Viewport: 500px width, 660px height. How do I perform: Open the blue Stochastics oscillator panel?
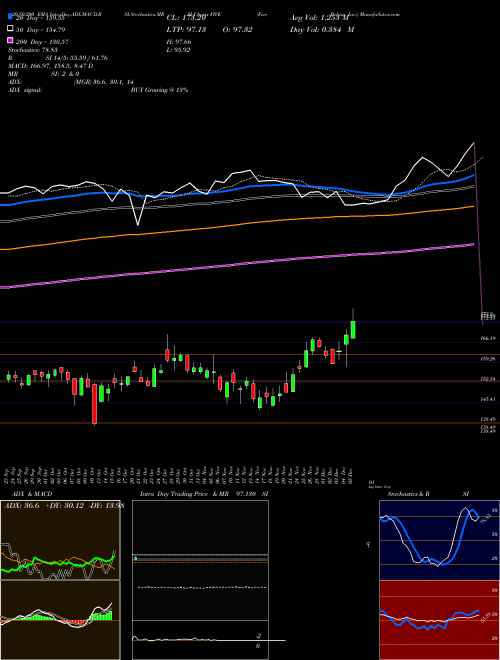click(439, 540)
